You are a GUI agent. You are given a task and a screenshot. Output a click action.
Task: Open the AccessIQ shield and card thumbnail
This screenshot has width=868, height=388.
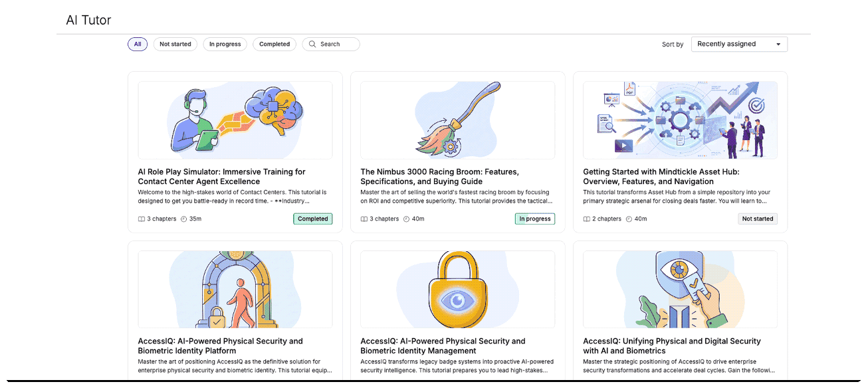point(680,289)
